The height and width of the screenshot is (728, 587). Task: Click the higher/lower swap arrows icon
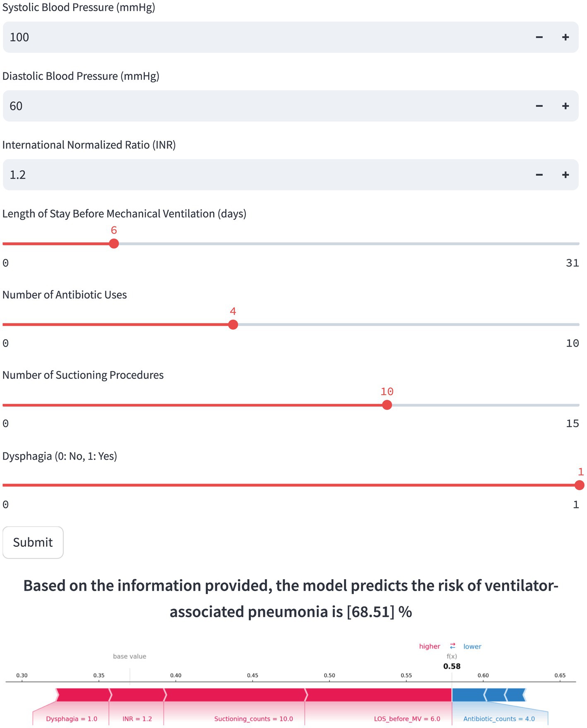pyautogui.click(x=452, y=646)
